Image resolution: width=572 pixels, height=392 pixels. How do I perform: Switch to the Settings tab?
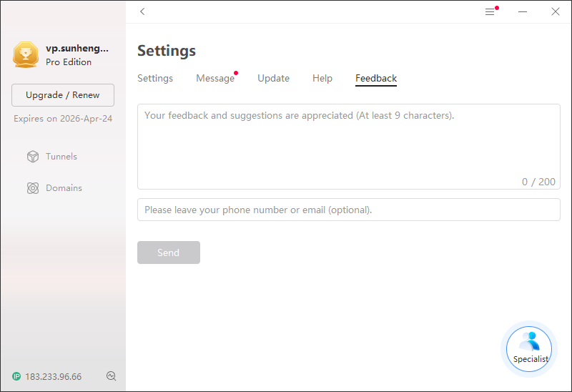coord(155,79)
